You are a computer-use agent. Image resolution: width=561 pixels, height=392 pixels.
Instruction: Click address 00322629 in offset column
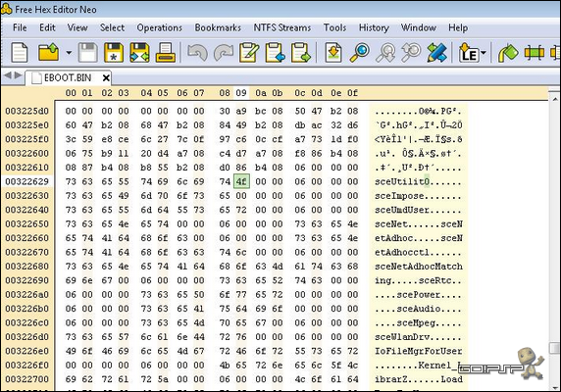coord(27,181)
